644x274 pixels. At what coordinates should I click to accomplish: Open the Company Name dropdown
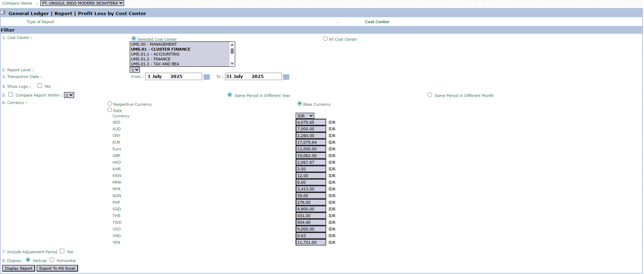[82, 3]
